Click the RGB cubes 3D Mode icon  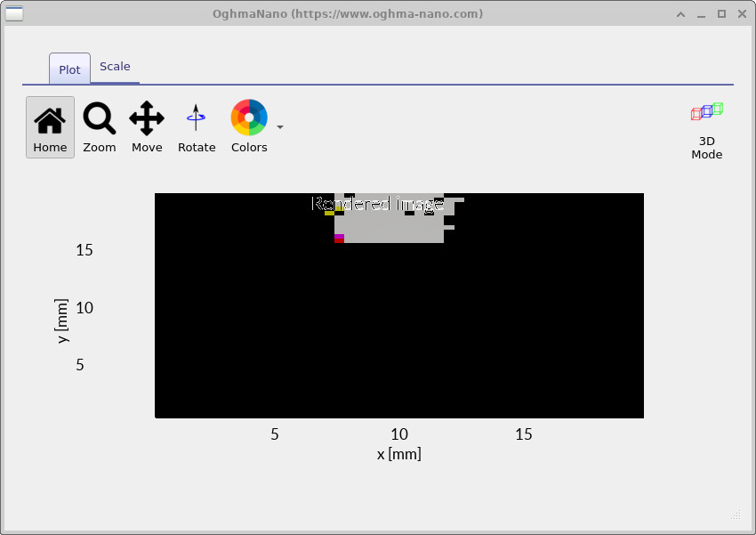pos(706,111)
